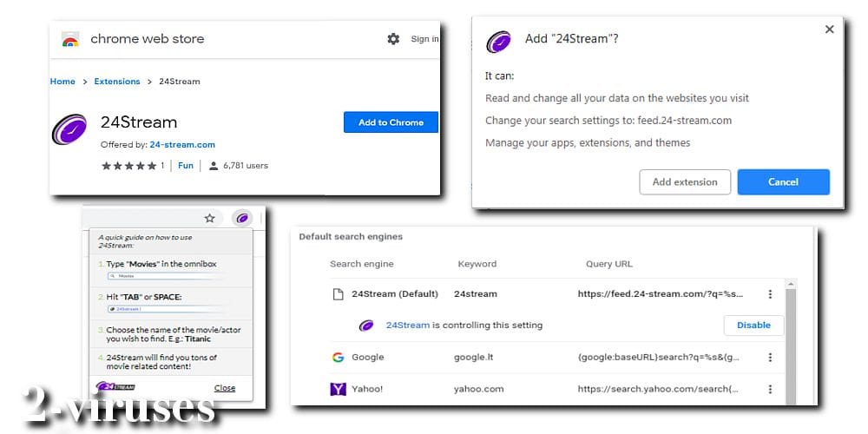Viewport: 868px width, 434px height.
Task: Cancel the extension install dialog
Action: (x=783, y=182)
